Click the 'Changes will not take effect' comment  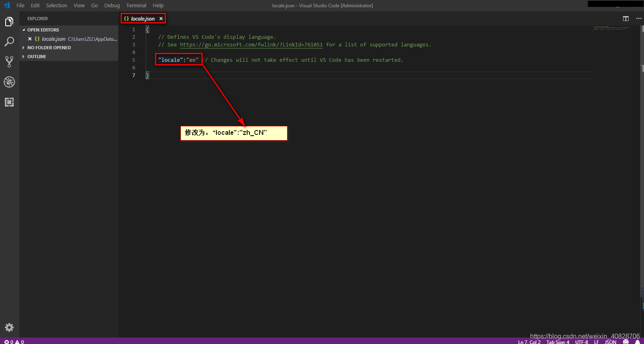[302, 60]
